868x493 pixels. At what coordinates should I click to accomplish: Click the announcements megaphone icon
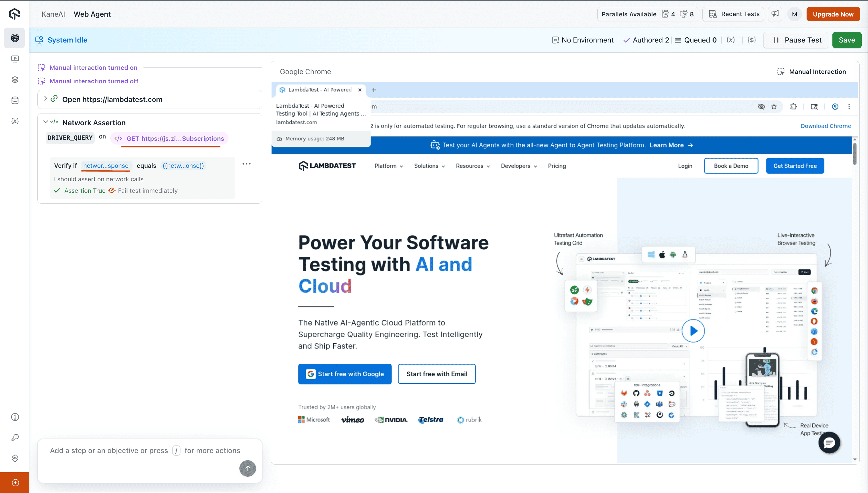(775, 14)
